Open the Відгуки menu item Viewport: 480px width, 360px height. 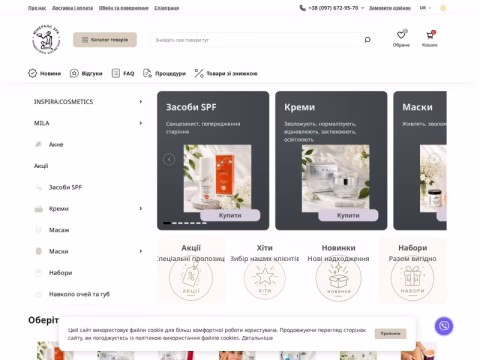click(86, 73)
